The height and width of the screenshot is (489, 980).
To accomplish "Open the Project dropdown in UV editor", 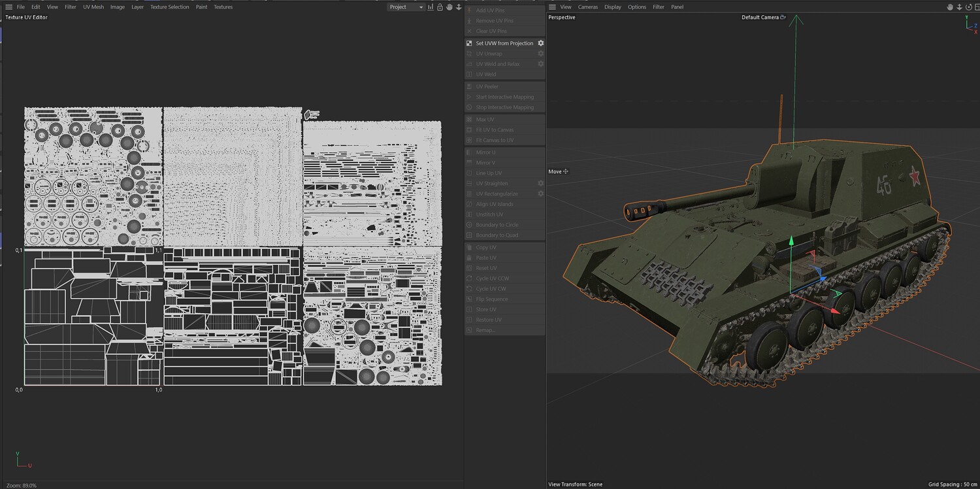I will point(406,7).
